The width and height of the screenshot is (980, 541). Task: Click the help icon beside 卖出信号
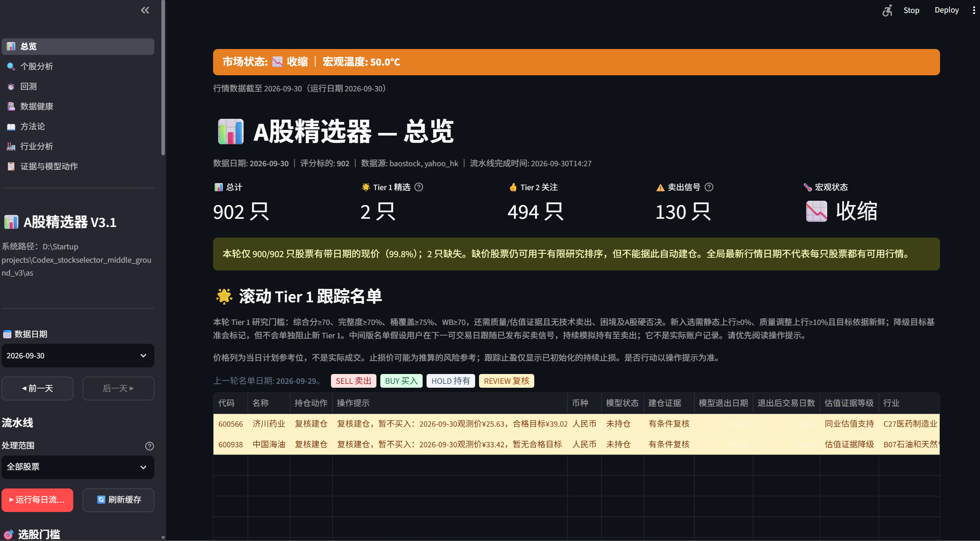(x=709, y=187)
